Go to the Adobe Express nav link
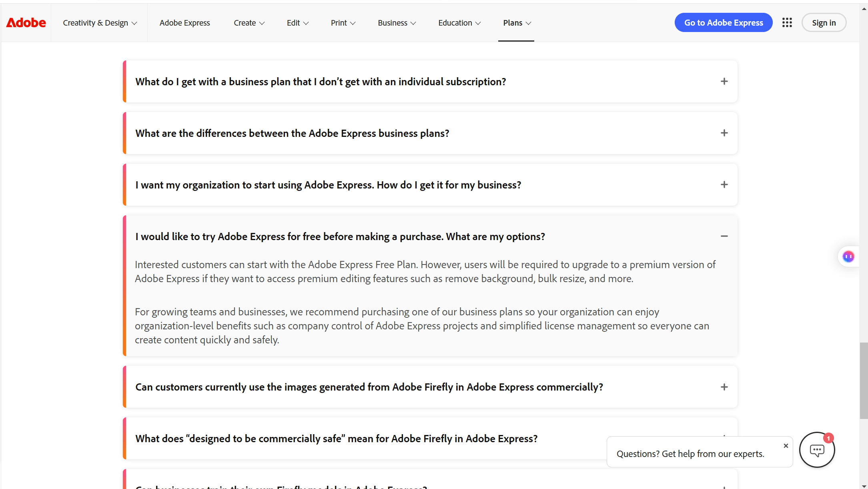Screen dimensions: 868x489 tap(184, 23)
